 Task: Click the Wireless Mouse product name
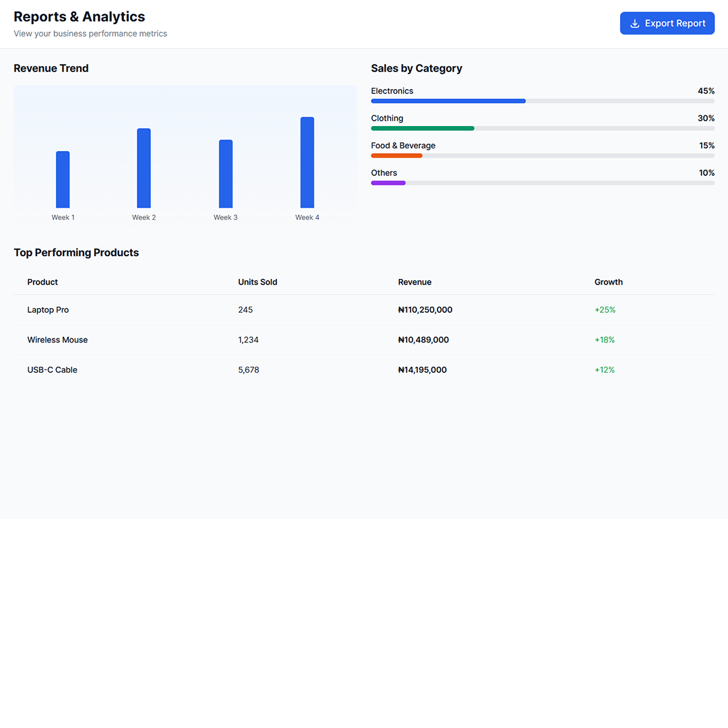coord(57,340)
